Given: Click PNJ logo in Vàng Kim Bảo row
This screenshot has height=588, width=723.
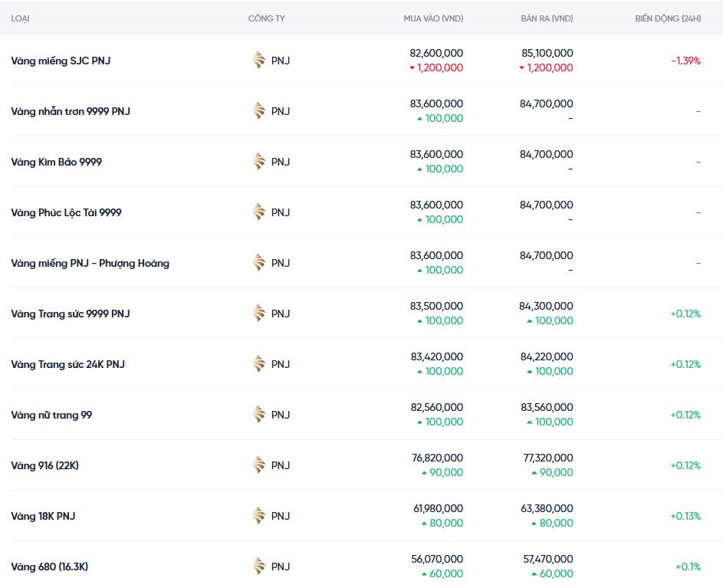Looking at the screenshot, I should tap(259, 162).
